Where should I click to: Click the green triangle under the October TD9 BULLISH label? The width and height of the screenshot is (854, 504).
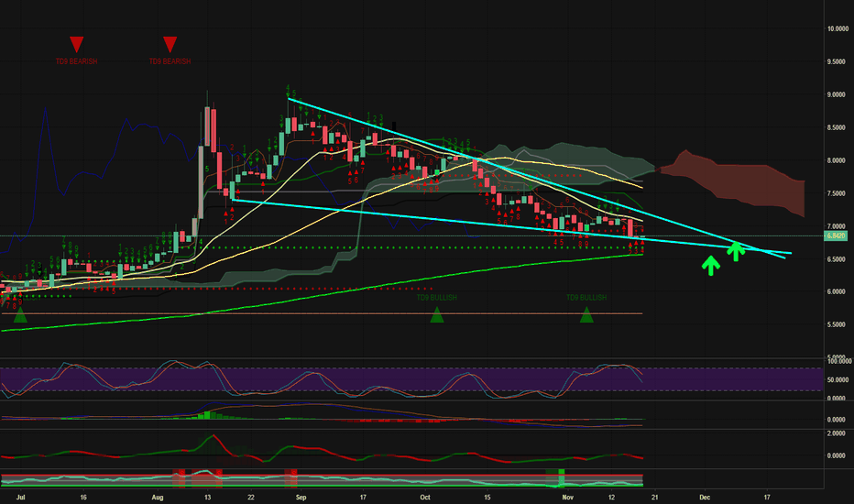coord(437,314)
